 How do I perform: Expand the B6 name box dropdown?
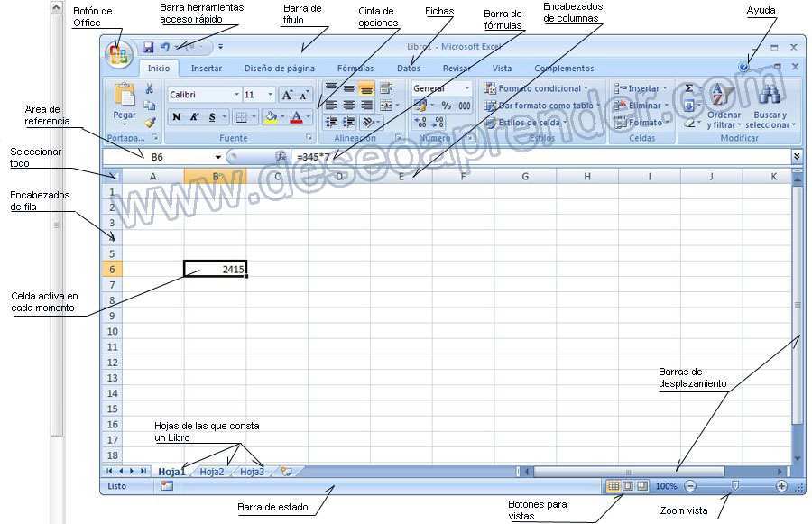click(x=217, y=157)
